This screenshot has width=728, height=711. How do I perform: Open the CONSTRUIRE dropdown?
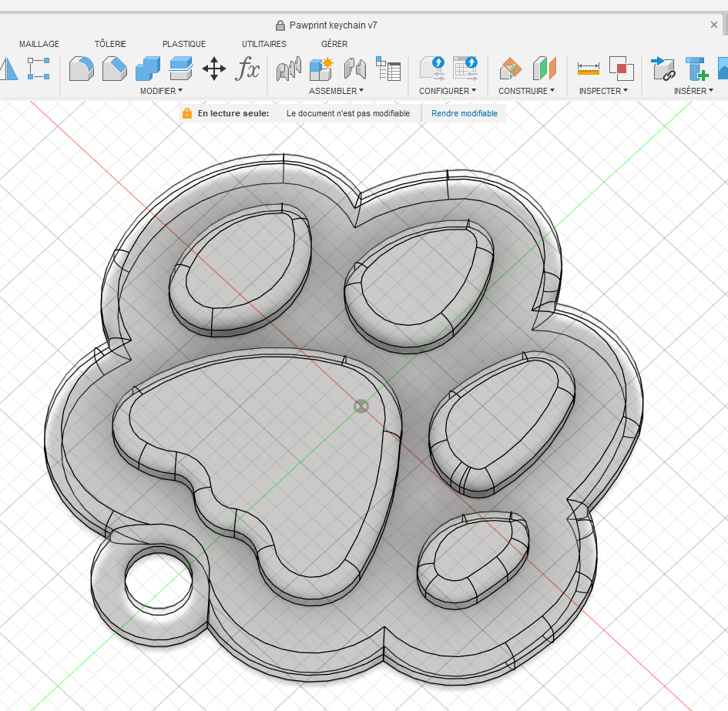tap(526, 91)
